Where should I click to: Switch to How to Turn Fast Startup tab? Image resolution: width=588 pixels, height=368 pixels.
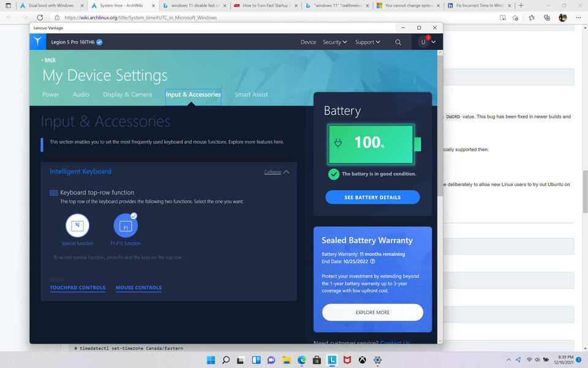click(x=265, y=6)
